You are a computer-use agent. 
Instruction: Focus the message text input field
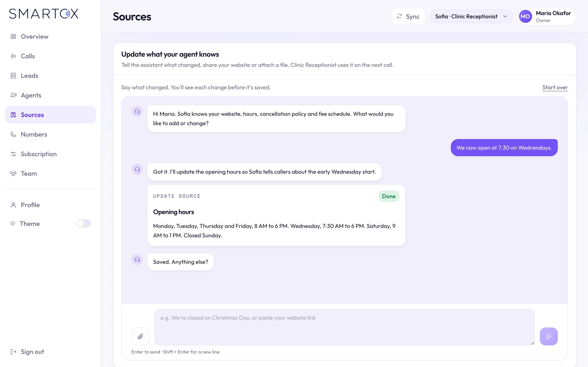click(x=345, y=327)
